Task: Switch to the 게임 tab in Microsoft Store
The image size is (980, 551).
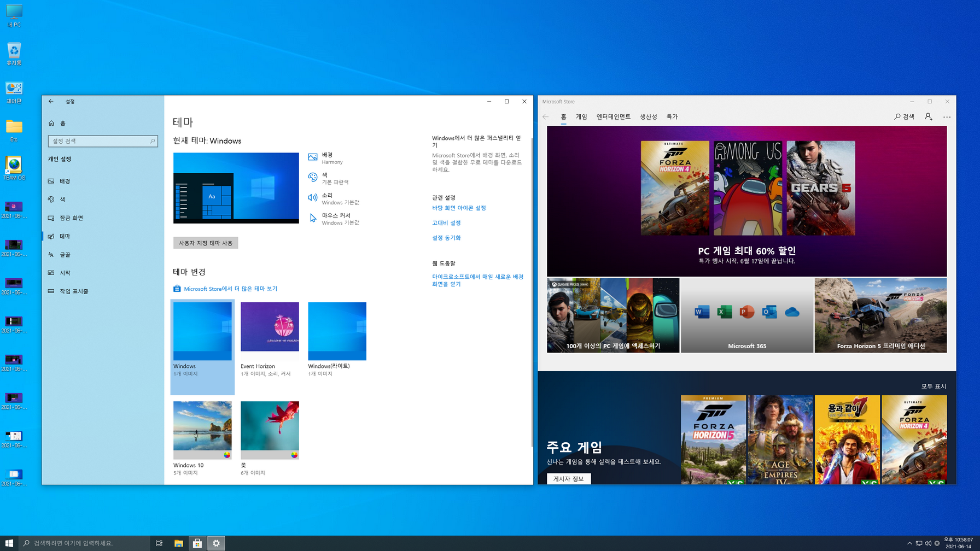Action: point(581,116)
